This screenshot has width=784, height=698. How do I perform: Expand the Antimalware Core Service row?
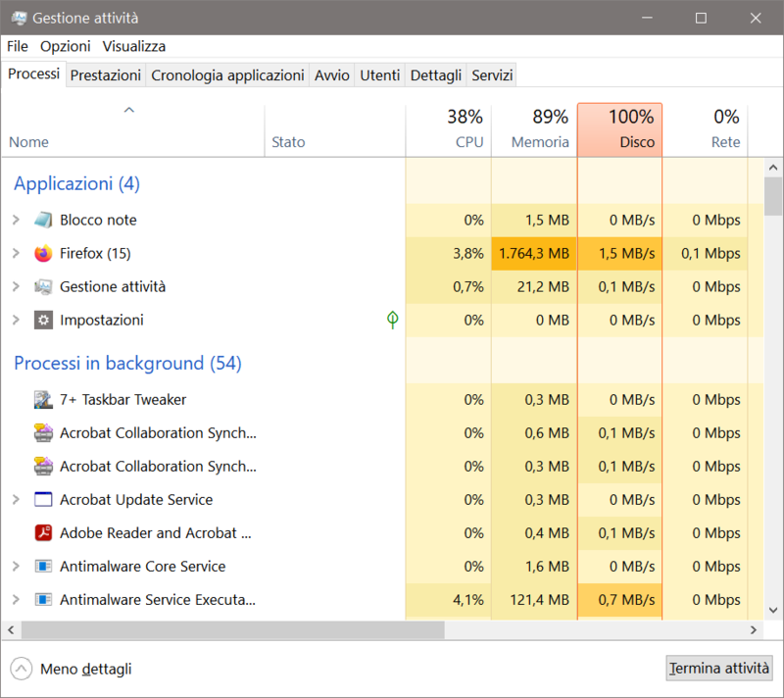(x=16, y=567)
